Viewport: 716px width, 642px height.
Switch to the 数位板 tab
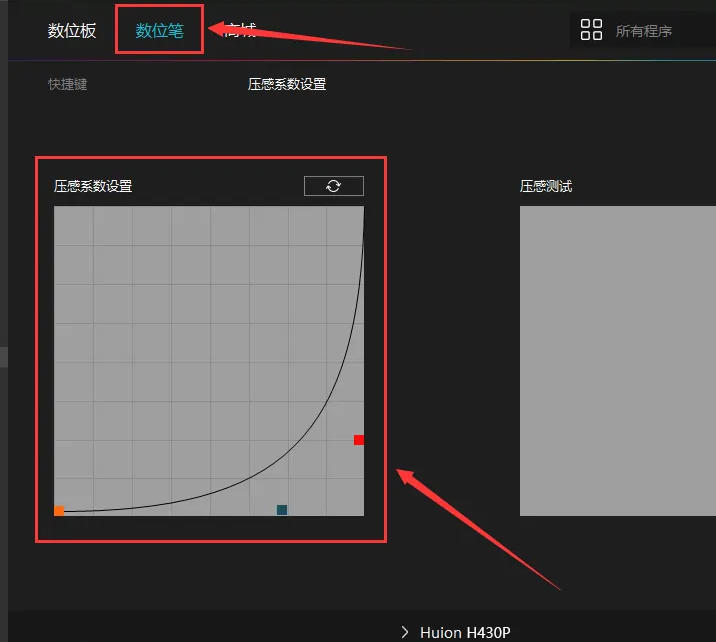coord(72,30)
